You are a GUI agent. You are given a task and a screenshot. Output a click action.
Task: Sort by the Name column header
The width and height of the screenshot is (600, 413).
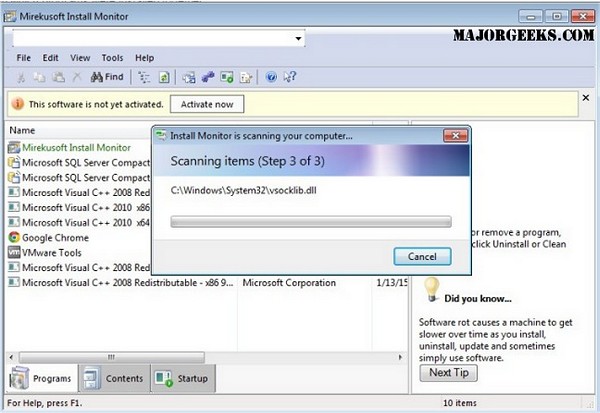[x=22, y=130]
